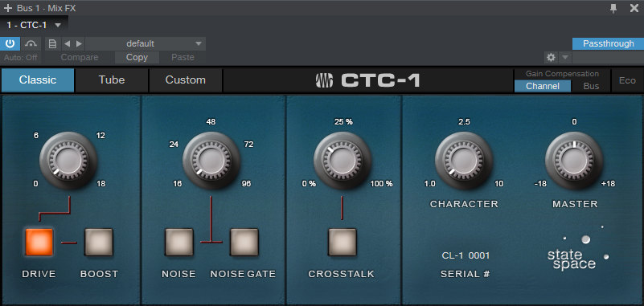Click the Crosstalk amount knob

[343, 161]
